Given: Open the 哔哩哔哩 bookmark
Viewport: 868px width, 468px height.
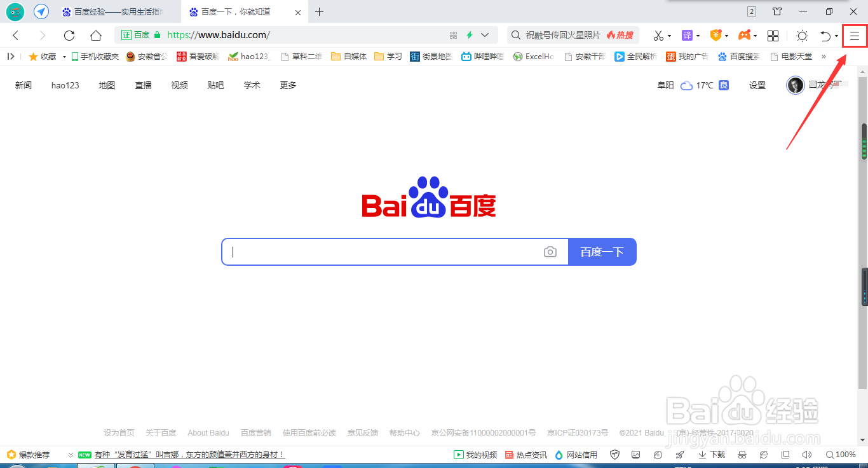Looking at the screenshot, I should [x=482, y=56].
